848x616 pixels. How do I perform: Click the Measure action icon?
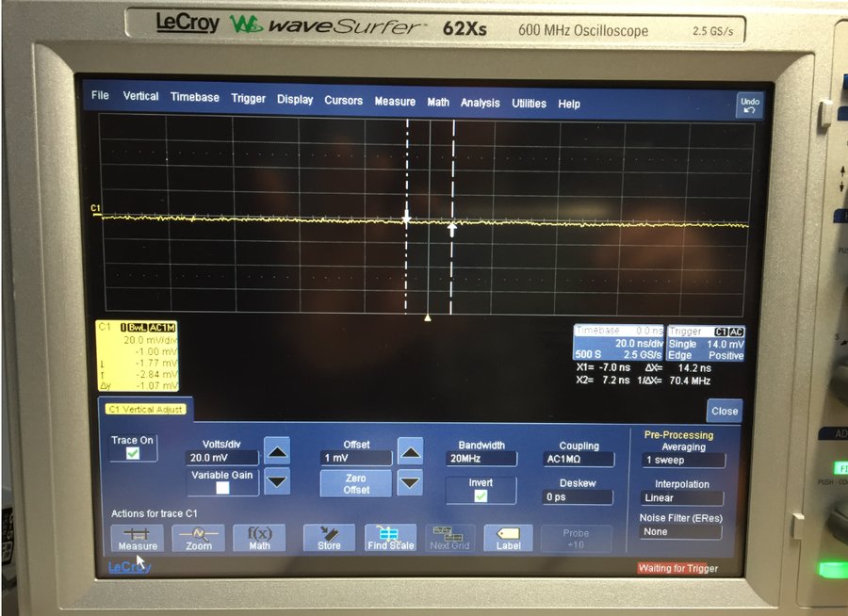coord(138,538)
